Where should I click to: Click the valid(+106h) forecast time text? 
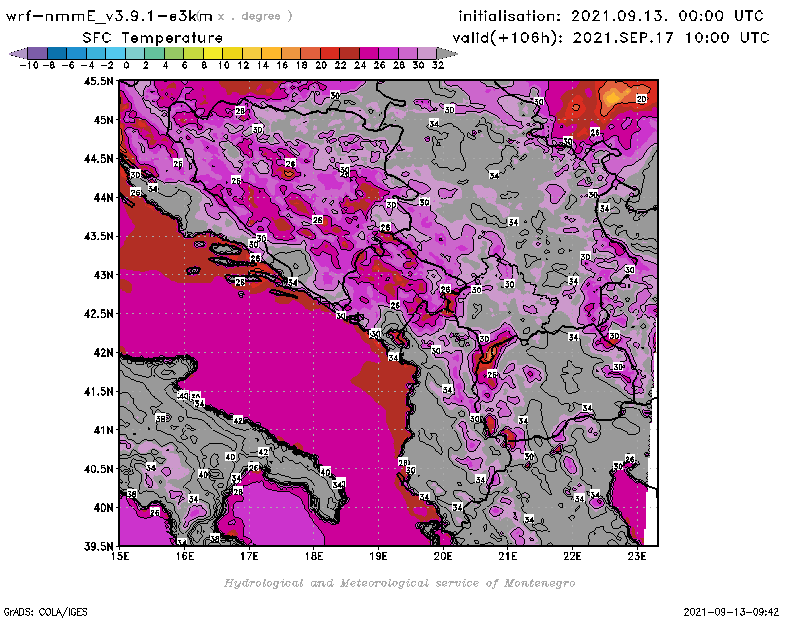pos(612,37)
